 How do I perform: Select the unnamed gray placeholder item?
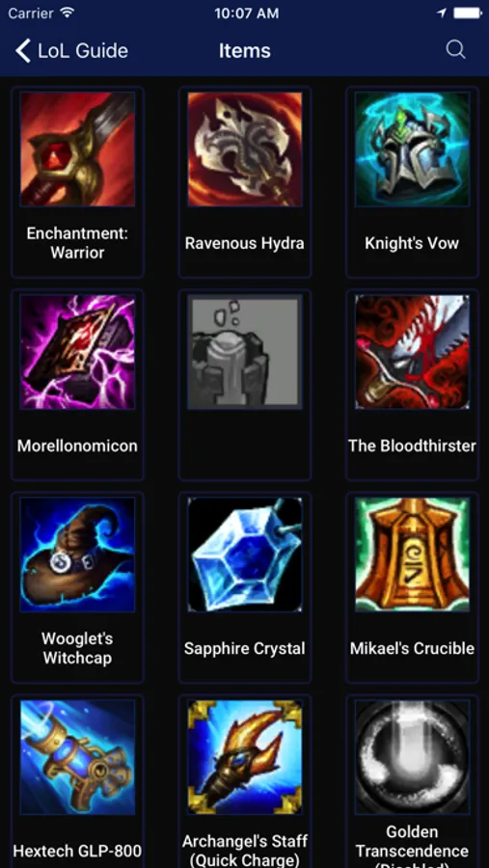point(245,352)
